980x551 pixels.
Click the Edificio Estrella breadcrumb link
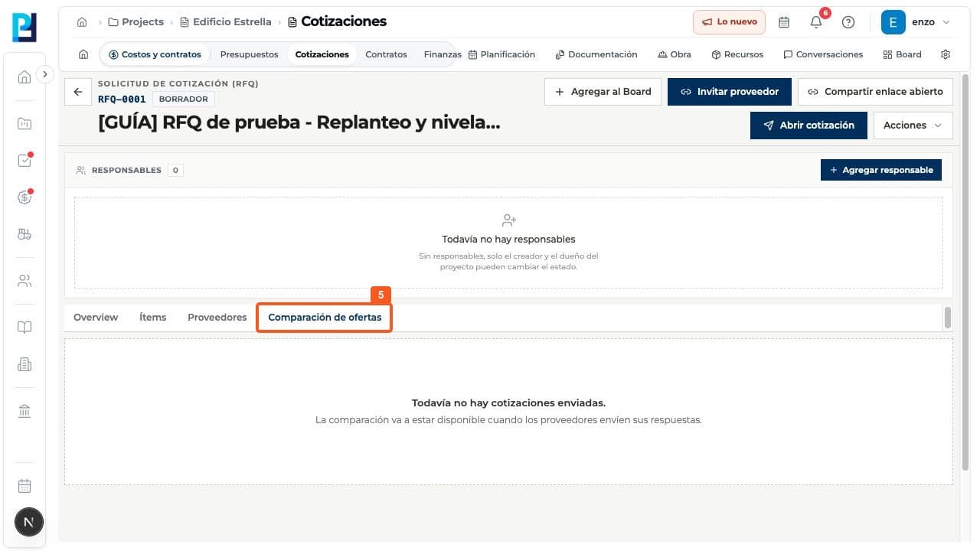[226, 22]
